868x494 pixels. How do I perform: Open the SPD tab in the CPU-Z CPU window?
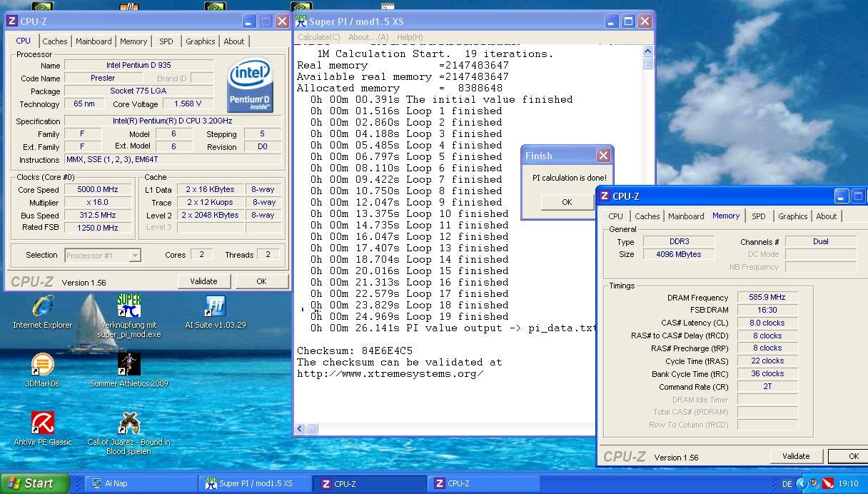point(166,41)
